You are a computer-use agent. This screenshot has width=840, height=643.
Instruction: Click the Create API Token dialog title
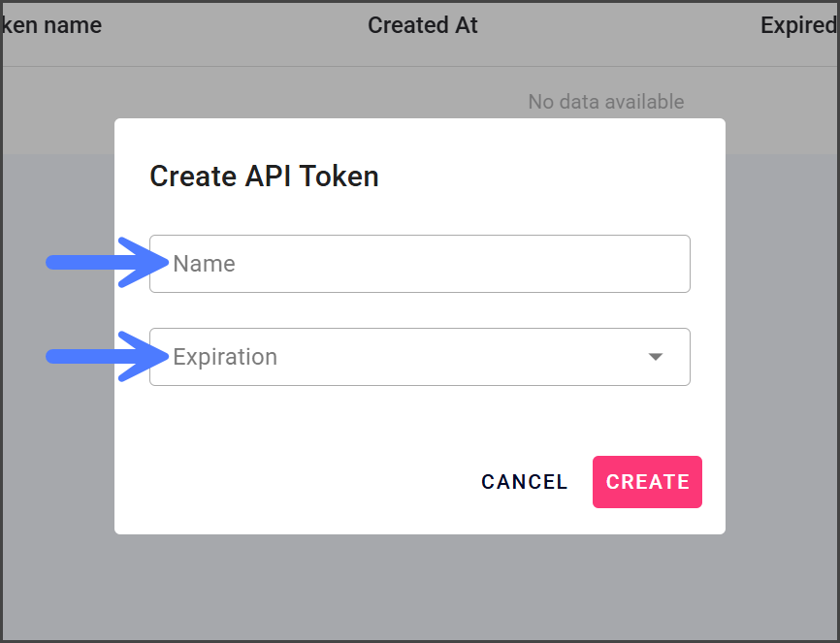pos(264,177)
